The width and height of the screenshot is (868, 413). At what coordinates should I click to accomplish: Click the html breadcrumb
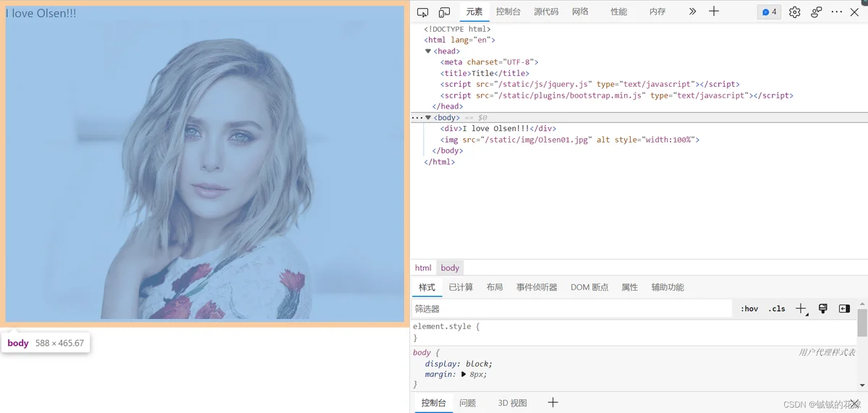tap(423, 268)
